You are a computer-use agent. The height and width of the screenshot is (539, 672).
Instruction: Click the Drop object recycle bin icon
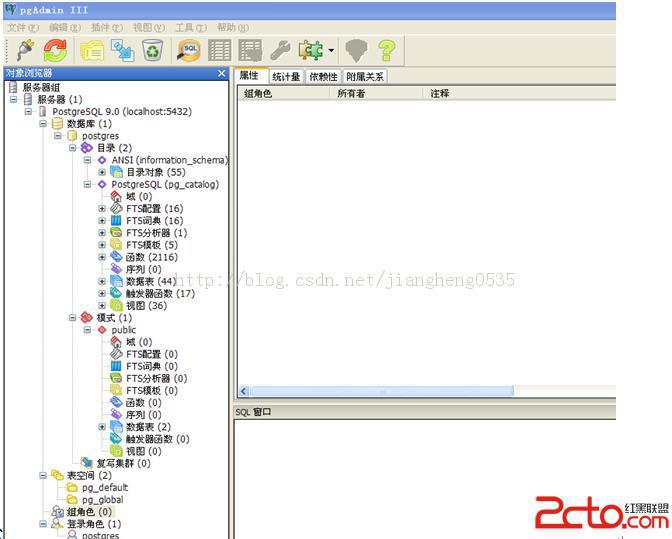(153, 51)
